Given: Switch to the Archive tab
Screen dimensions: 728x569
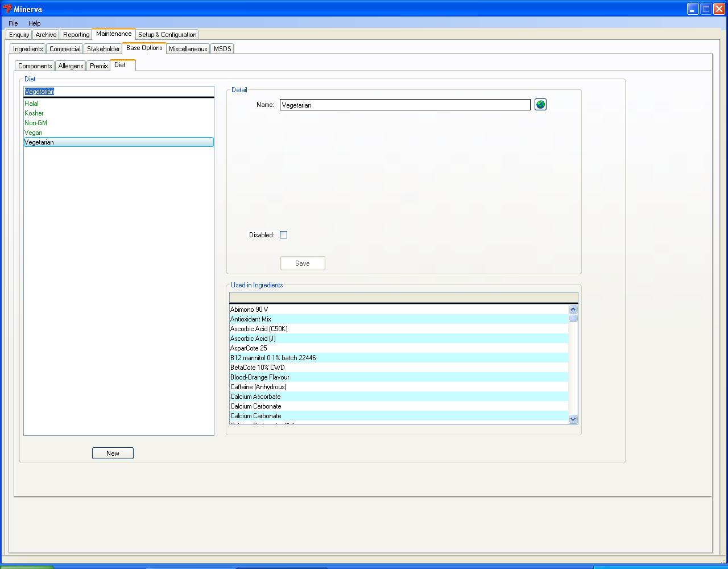Looking at the screenshot, I should tap(46, 35).
